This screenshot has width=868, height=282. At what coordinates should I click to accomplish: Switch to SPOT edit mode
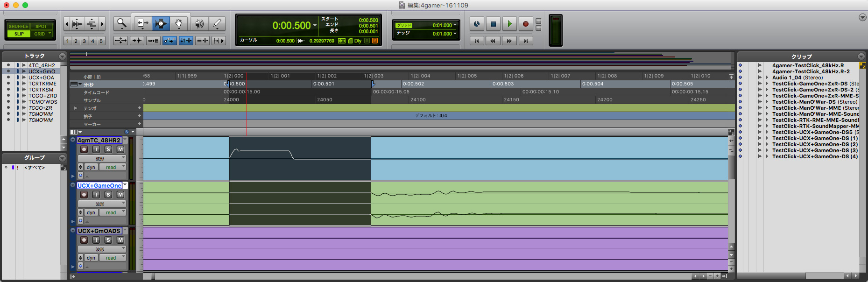[41, 26]
